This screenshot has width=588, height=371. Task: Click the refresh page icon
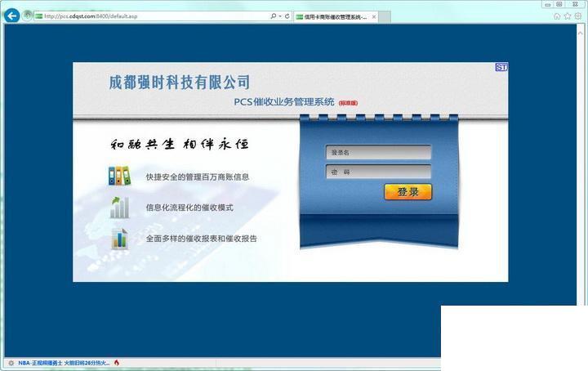[287, 16]
